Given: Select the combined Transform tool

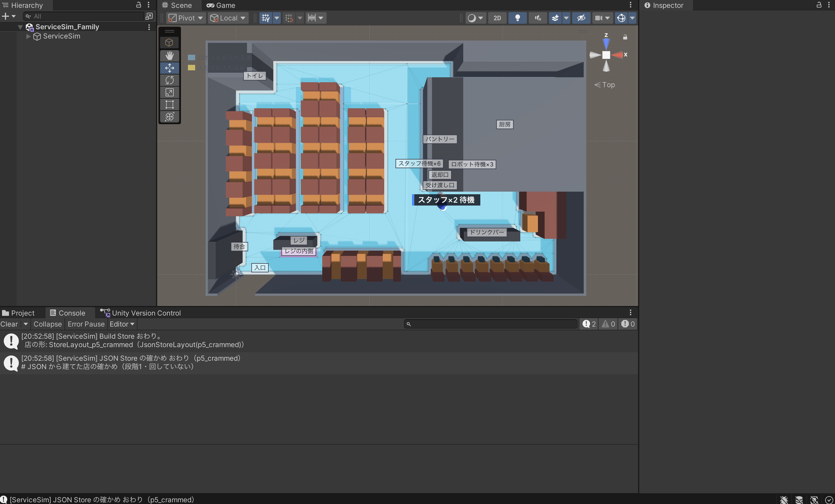Looking at the screenshot, I should [x=169, y=117].
